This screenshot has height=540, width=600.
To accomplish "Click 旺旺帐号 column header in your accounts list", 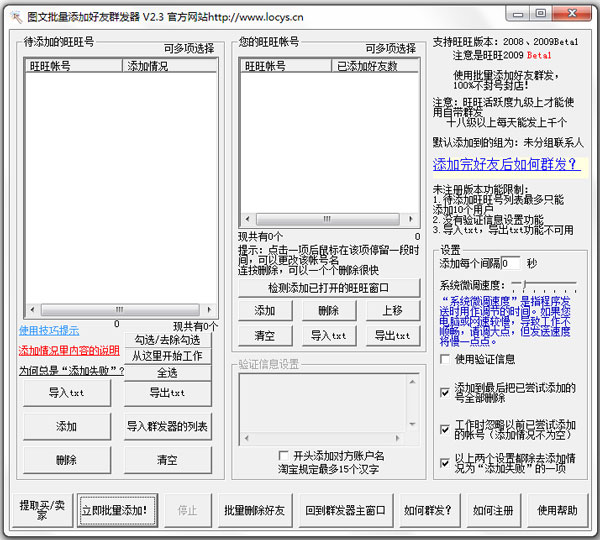I will click(x=286, y=66).
